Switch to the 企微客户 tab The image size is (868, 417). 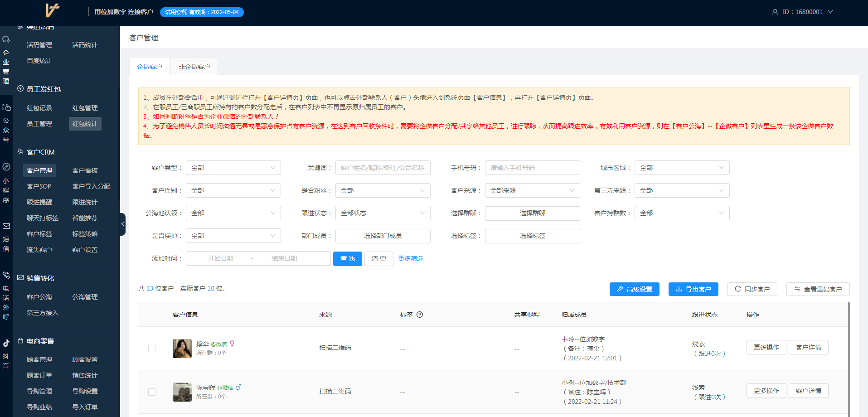coord(150,67)
